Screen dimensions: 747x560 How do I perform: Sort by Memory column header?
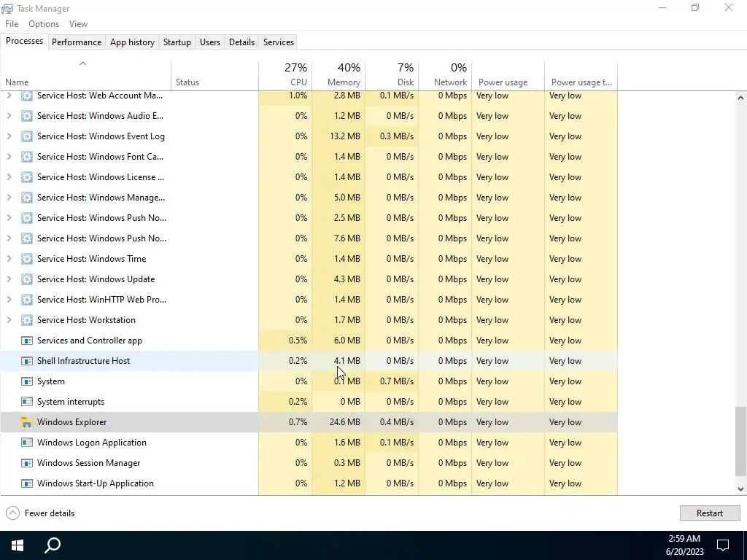338,75
